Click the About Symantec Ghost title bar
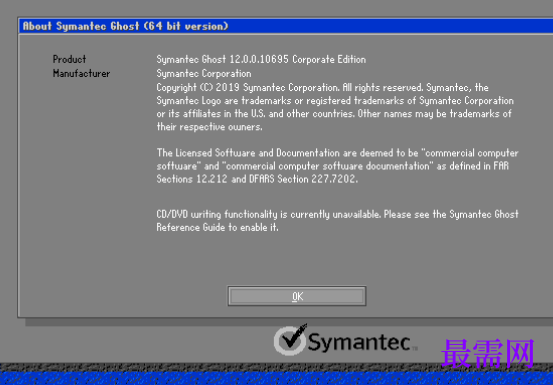Screen dimensions: 553x385 pyautogui.click(x=286, y=26)
